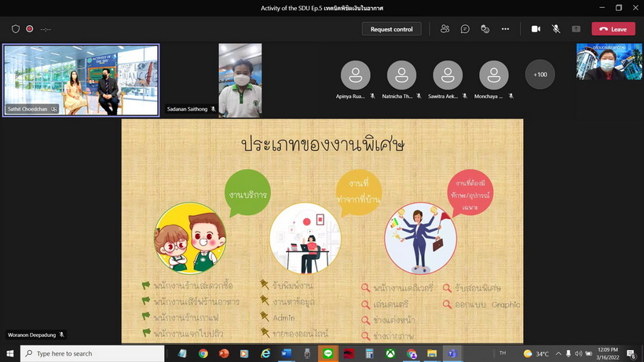
Task: Expand the +100 additional participants list
Action: point(540,75)
